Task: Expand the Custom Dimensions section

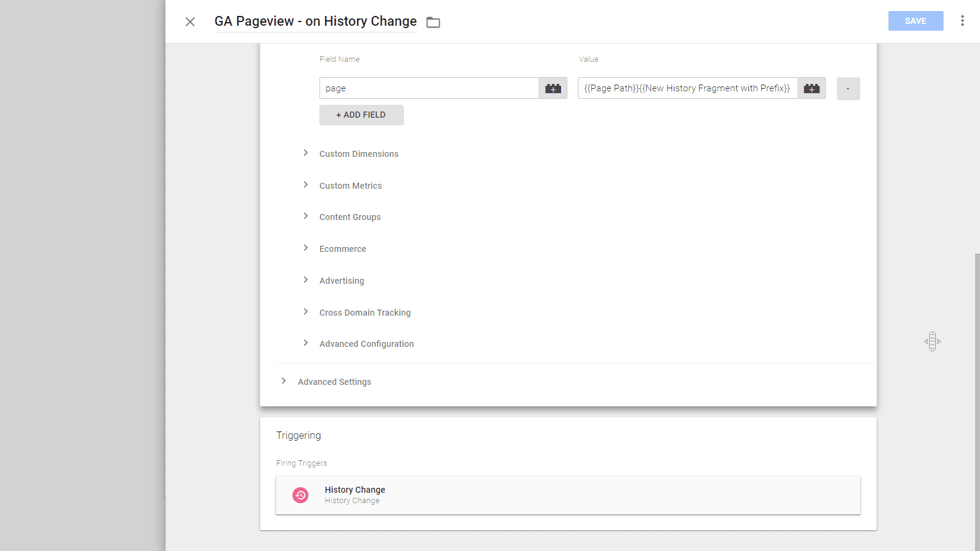Action: coord(359,154)
